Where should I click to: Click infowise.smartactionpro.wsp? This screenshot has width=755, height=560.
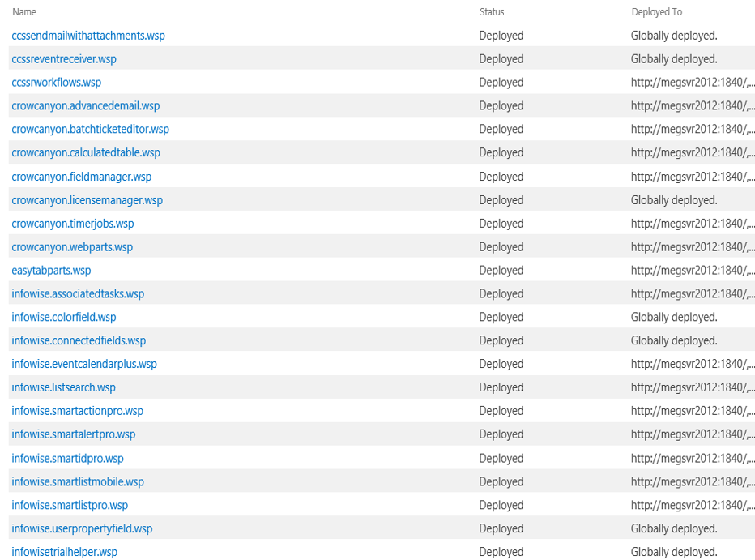pos(78,411)
